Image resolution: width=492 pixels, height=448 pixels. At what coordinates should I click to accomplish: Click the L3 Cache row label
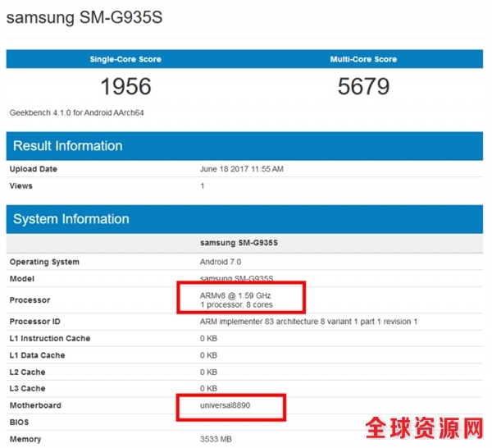(29, 389)
